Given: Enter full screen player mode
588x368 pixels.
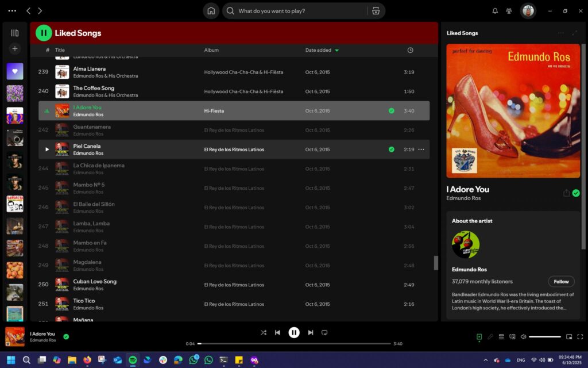Looking at the screenshot, I should 580,336.
